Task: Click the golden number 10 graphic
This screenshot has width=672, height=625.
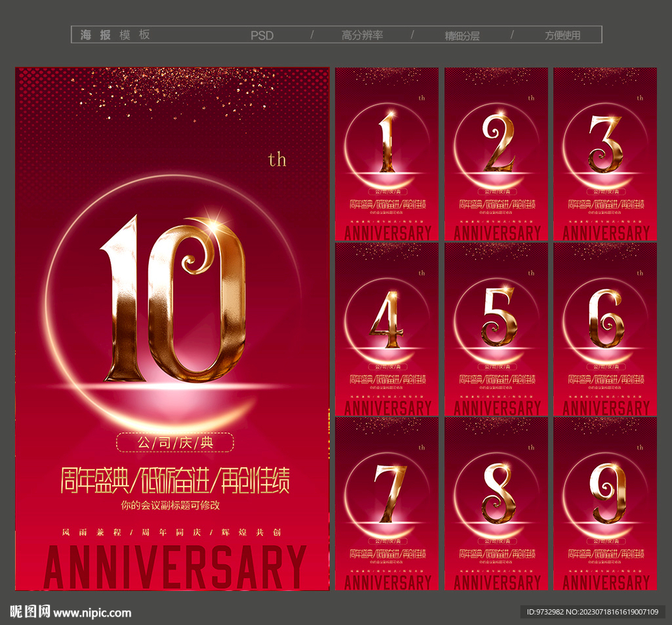Action: point(173,299)
